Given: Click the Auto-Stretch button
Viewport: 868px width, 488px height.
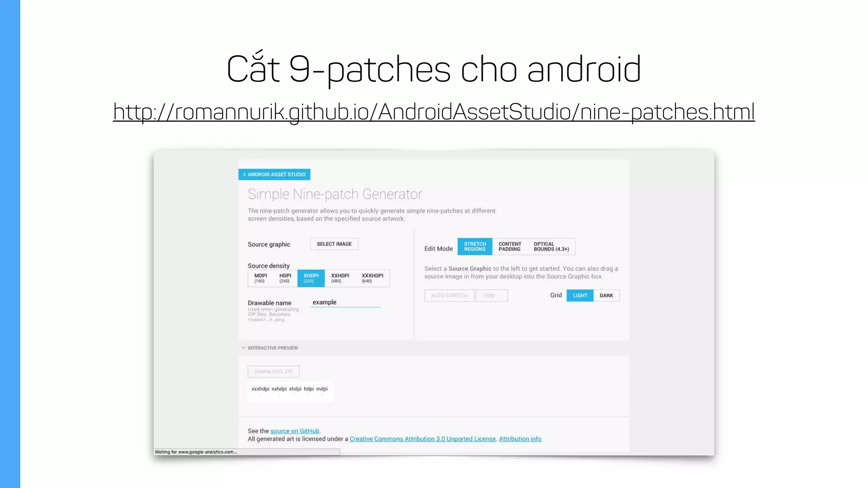Looking at the screenshot, I should click(449, 296).
